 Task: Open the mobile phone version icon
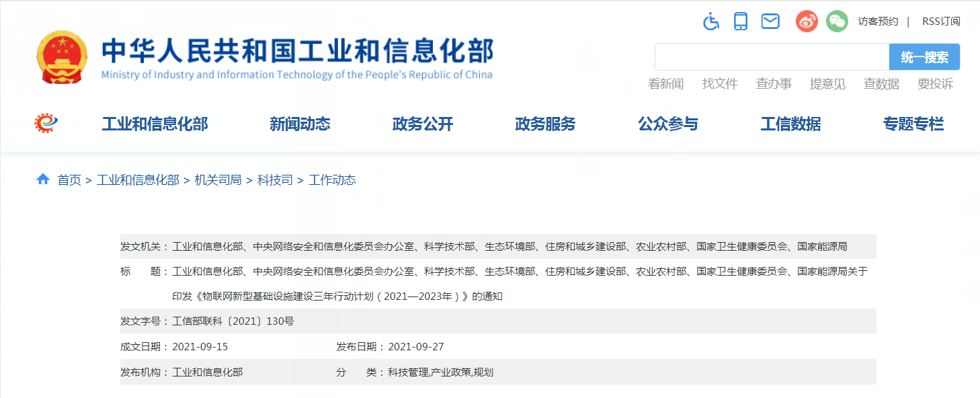click(x=741, y=22)
